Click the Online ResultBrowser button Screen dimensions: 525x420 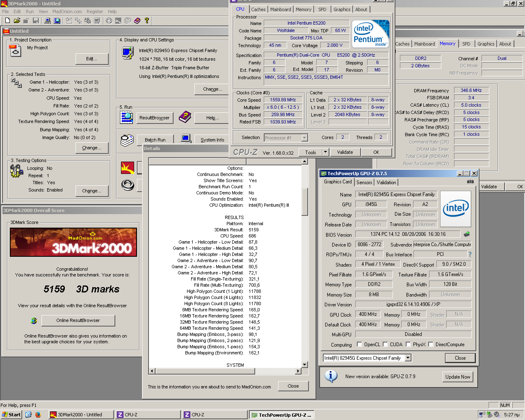(78, 320)
